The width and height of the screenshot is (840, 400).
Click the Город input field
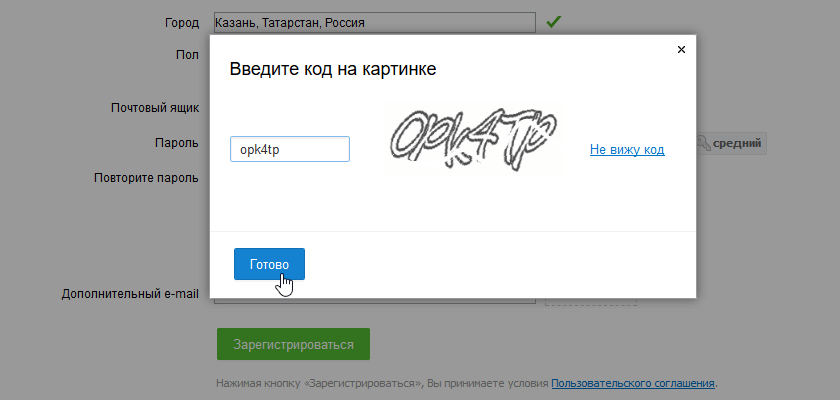374,22
